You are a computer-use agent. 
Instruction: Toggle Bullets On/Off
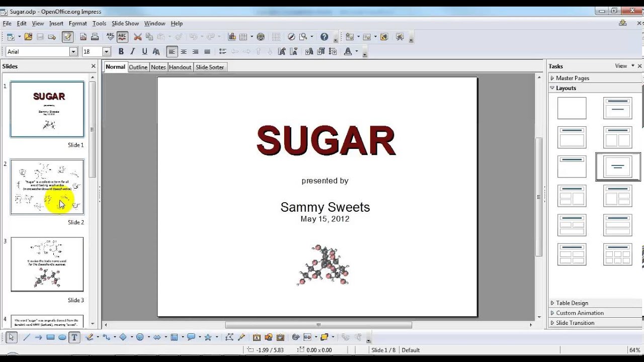pyautogui.click(x=223, y=51)
